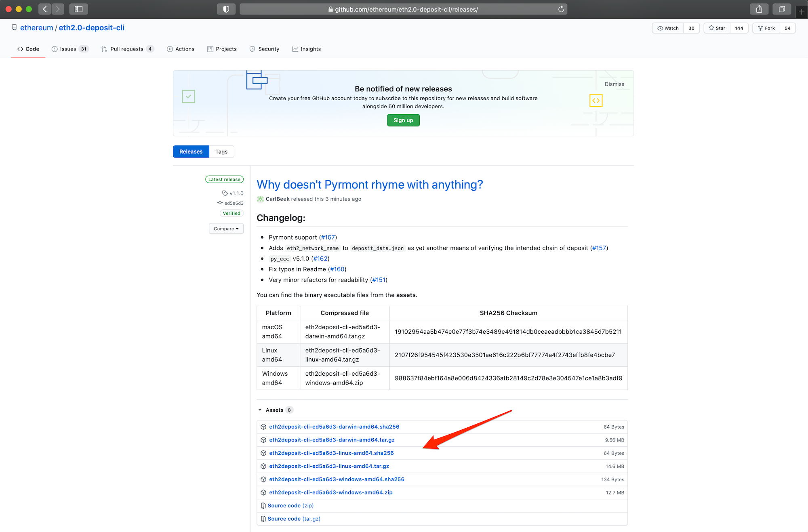Go back with Safari's back arrow
Screen dimensions: 808x532
(45, 9)
